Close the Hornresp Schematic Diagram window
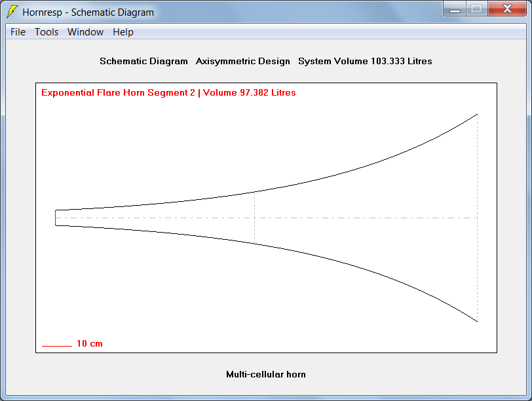The height and width of the screenshot is (401, 532). pyautogui.click(x=507, y=9)
